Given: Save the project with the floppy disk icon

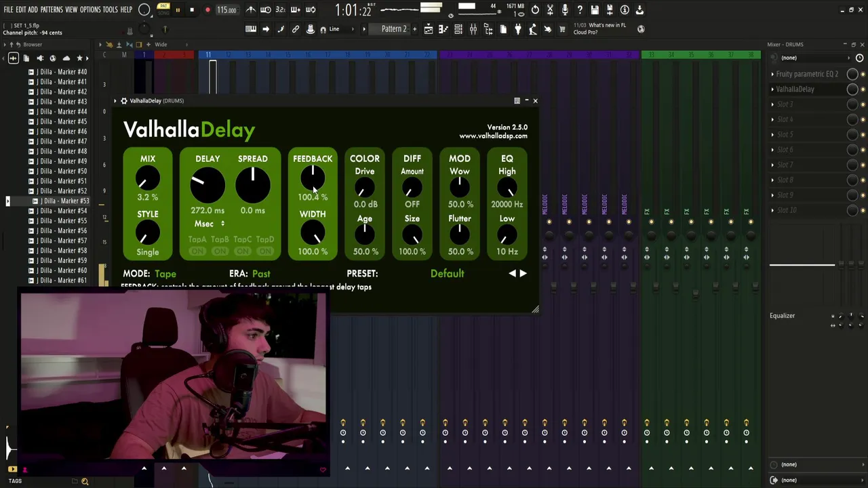Looking at the screenshot, I should 595,10.
